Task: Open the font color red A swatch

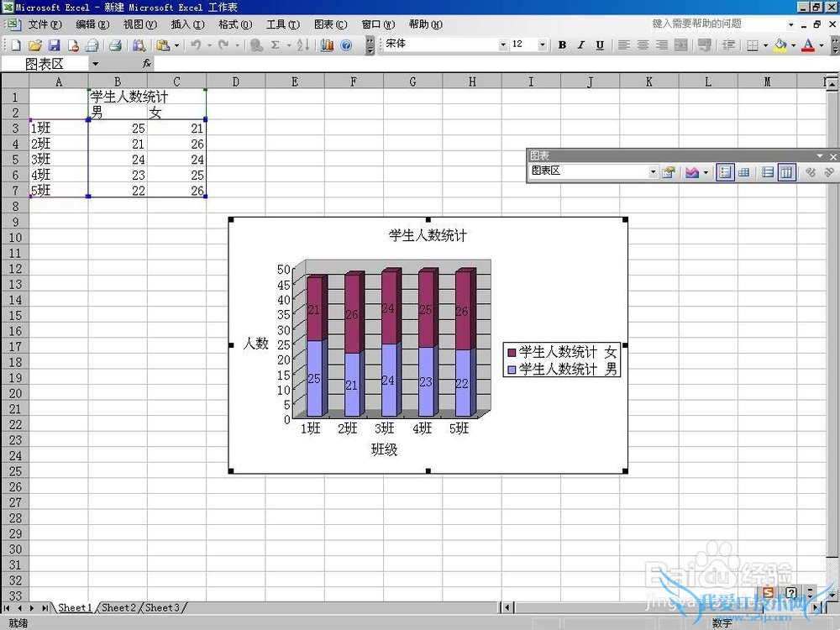Action: point(808,45)
